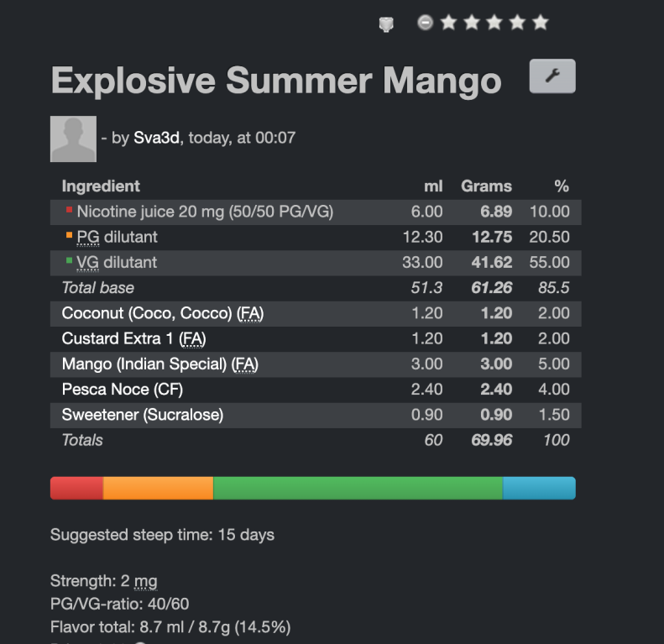The height and width of the screenshot is (644, 664).
Task: Click the blue flavor segment of ratio bar
Action: (539, 488)
